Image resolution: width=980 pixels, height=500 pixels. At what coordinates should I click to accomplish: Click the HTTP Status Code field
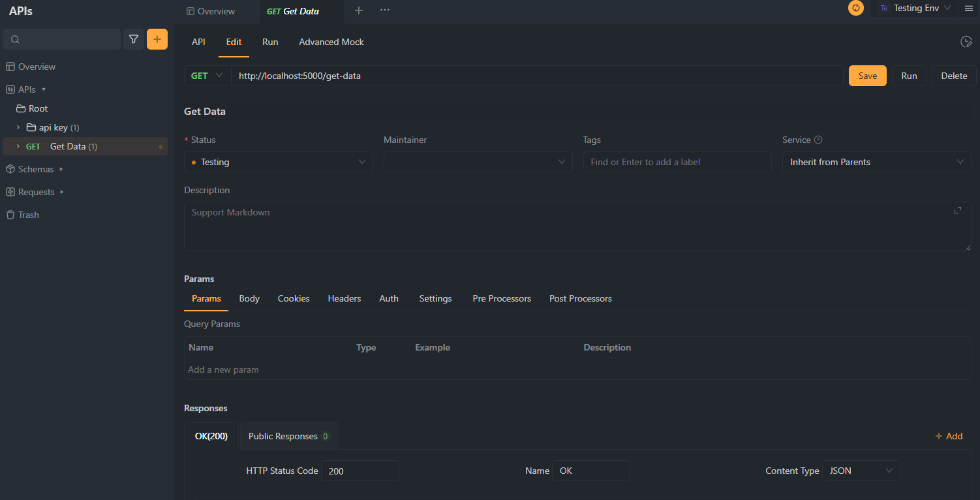(x=360, y=471)
